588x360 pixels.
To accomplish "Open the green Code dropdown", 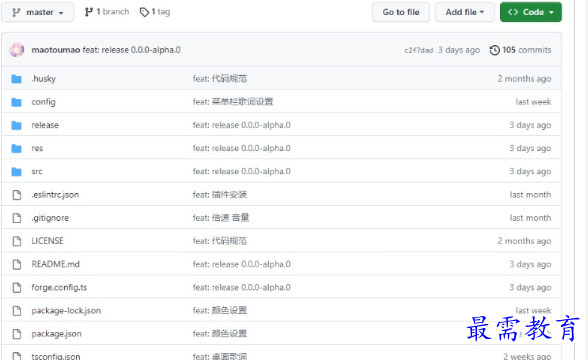I will point(531,12).
